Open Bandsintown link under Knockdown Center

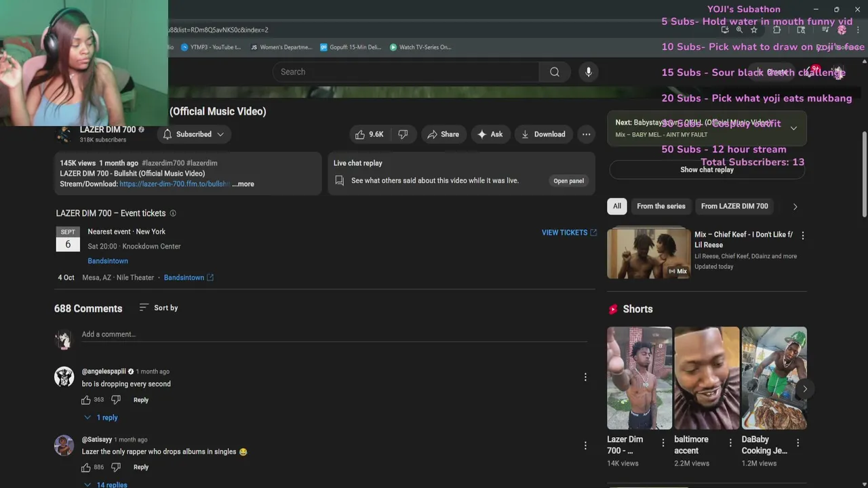tap(108, 261)
